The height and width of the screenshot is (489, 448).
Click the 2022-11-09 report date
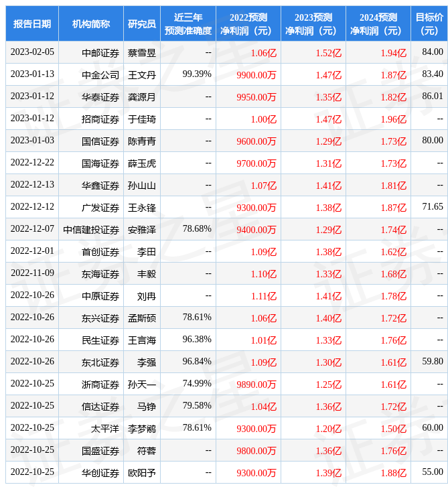click(x=32, y=273)
